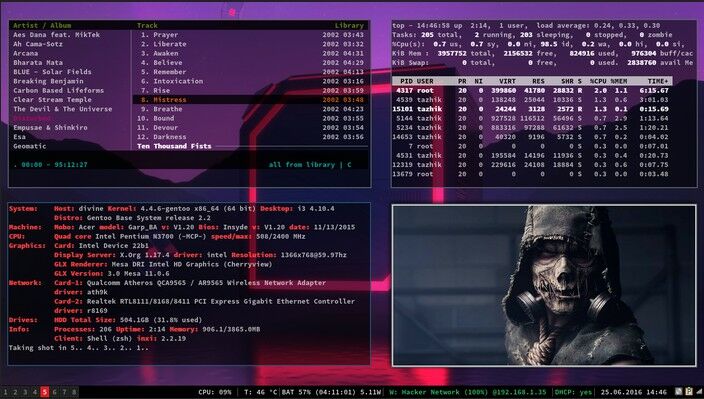This screenshot has height=399, width=704.
Task: Click the temperature indicator in the bar
Action: pos(260,392)
